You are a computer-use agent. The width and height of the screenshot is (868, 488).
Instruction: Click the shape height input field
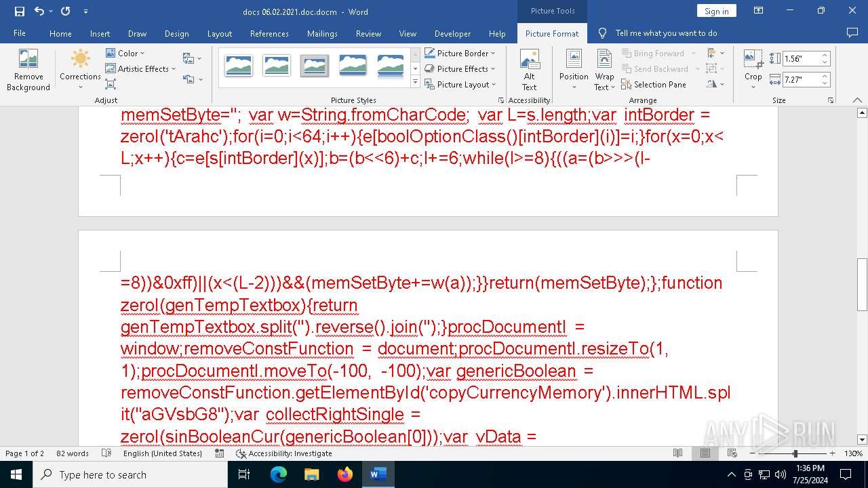[801, 59]
